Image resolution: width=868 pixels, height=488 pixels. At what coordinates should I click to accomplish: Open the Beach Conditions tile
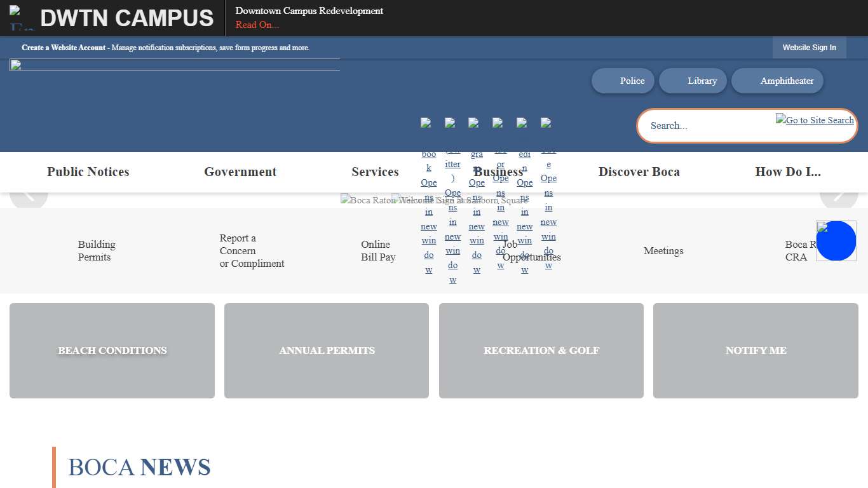coord(112,351)
